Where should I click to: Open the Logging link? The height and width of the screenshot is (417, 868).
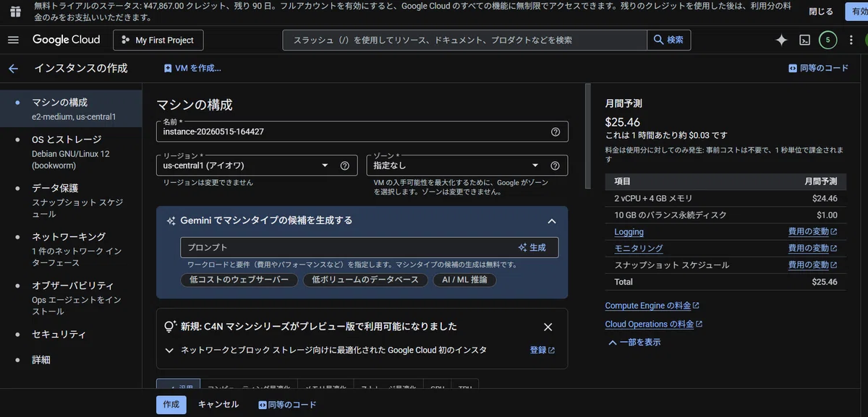pos(629,232)
